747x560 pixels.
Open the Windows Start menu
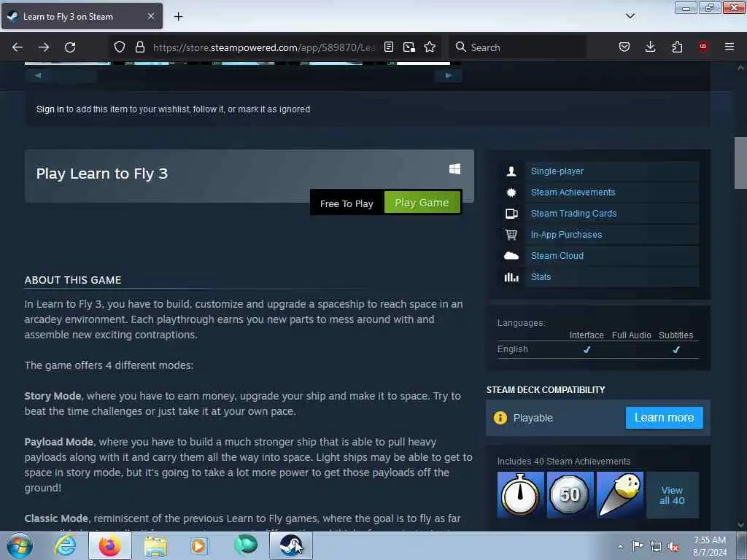(x=20, y=545)
